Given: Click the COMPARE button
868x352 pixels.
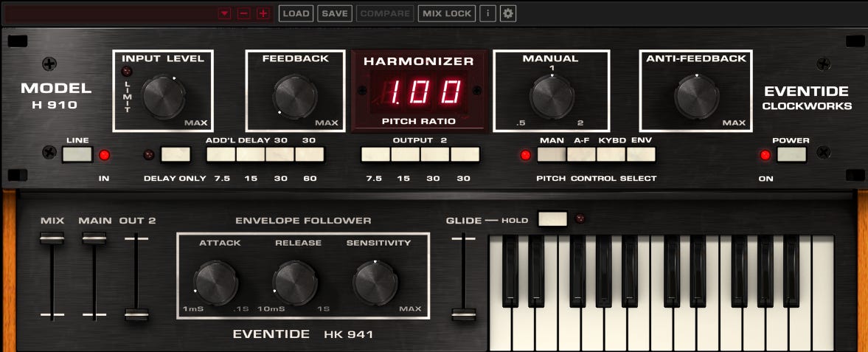Looking at the screenshot, I should coord(385,13).
